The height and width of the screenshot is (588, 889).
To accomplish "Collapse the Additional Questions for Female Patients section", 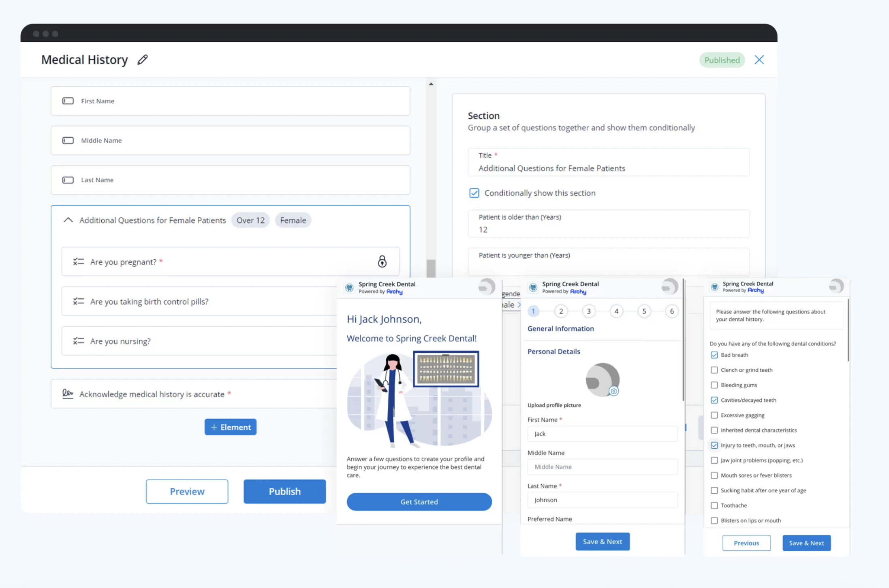I will tap(68, 220).
